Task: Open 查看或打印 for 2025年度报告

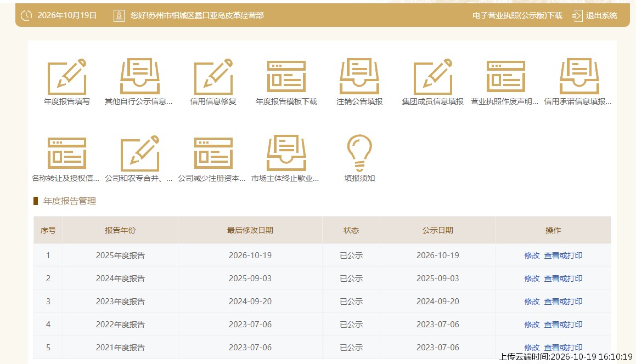Action: (563, 256)
